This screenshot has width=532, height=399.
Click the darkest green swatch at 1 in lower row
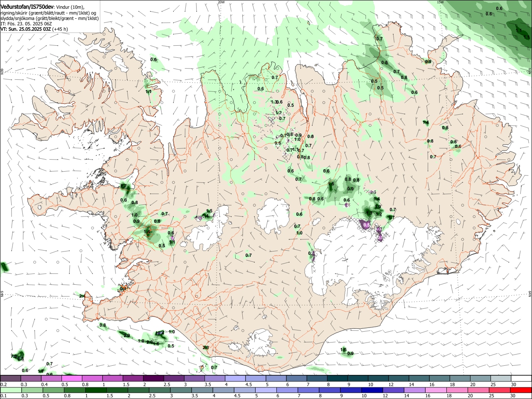pyautogui.click(x=97, y=390)
